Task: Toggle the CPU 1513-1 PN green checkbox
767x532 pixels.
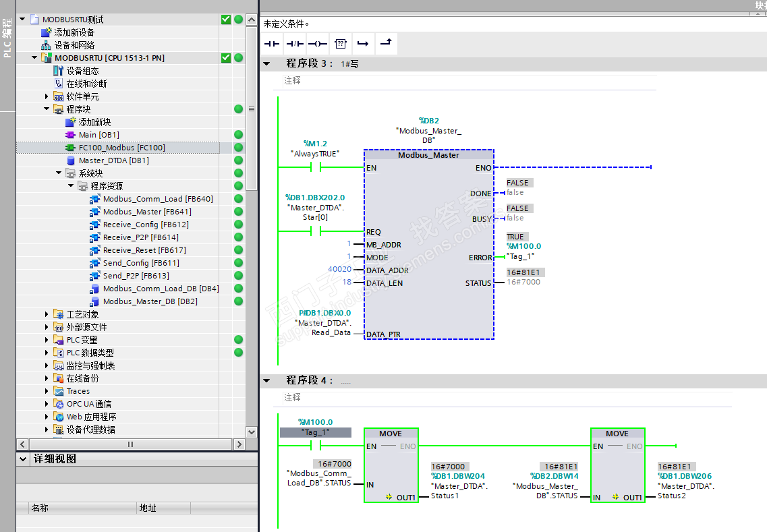Action: [x=226, y=58]
